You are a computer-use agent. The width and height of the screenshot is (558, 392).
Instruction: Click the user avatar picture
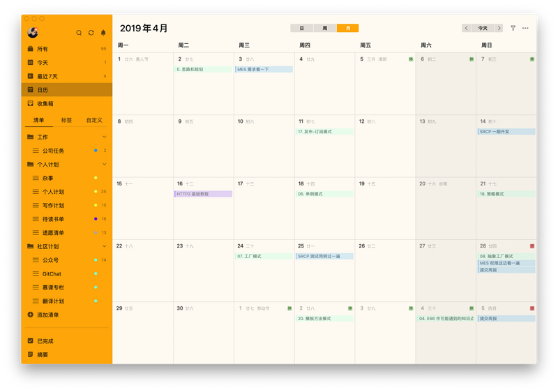pyautogui.click(x=33, y=32)
